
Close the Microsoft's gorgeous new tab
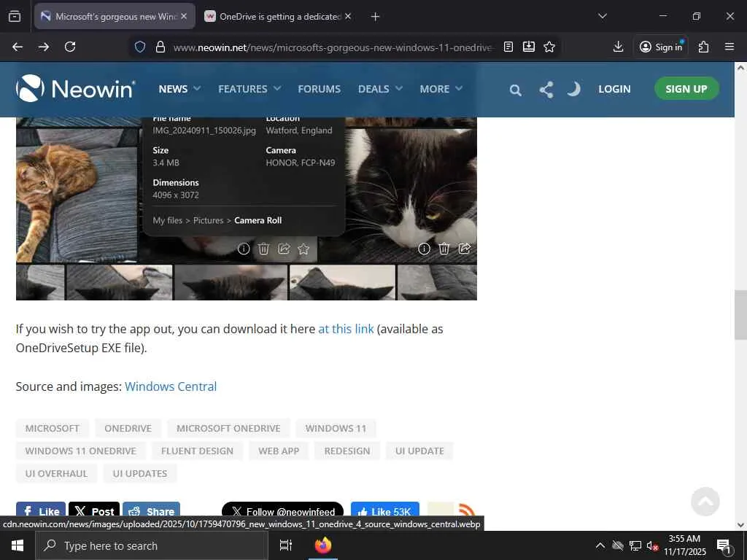coord(184,16)
